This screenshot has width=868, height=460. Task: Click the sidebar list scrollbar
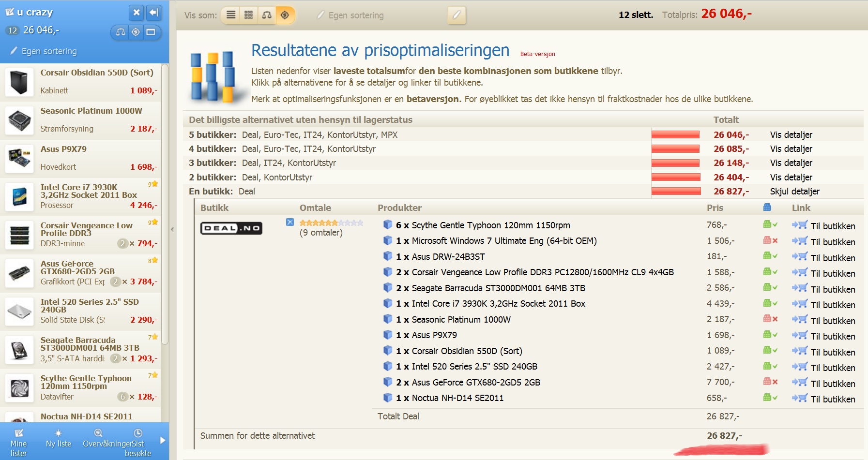pos(165,206)
